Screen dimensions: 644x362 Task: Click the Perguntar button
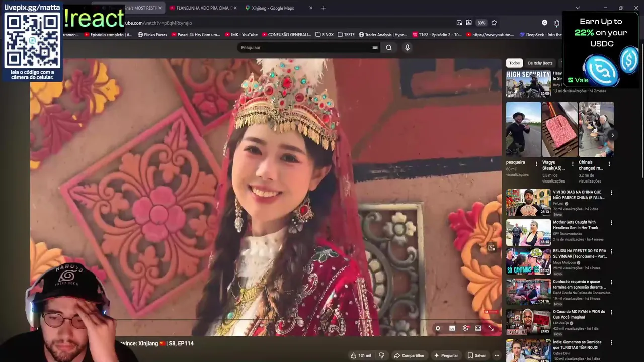click(x=446, y=355)
